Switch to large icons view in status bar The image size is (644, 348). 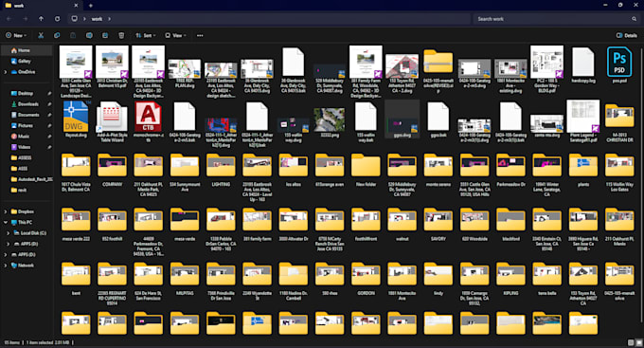tap(638, 342)
